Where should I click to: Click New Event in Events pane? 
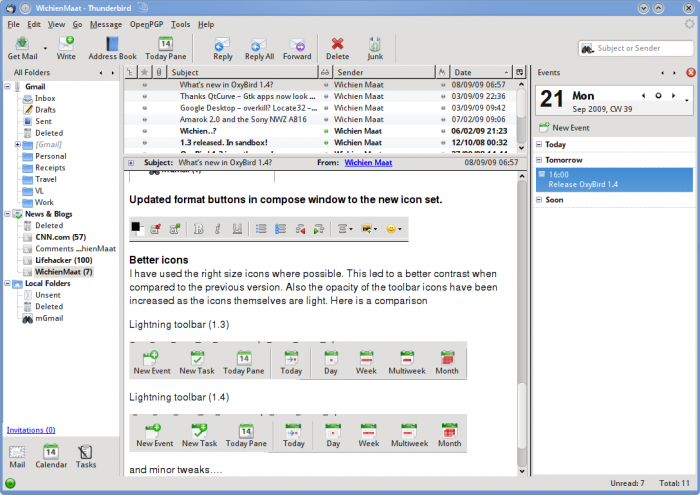(x=564, y=128)
